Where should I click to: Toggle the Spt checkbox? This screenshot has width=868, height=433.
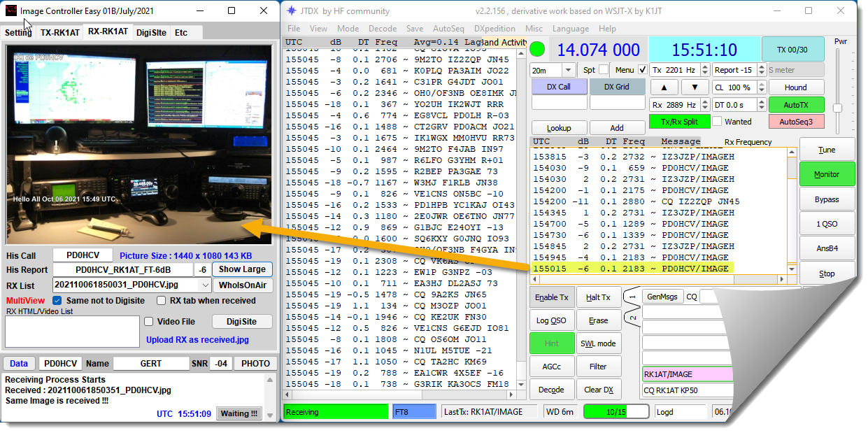tap(603, 70)
